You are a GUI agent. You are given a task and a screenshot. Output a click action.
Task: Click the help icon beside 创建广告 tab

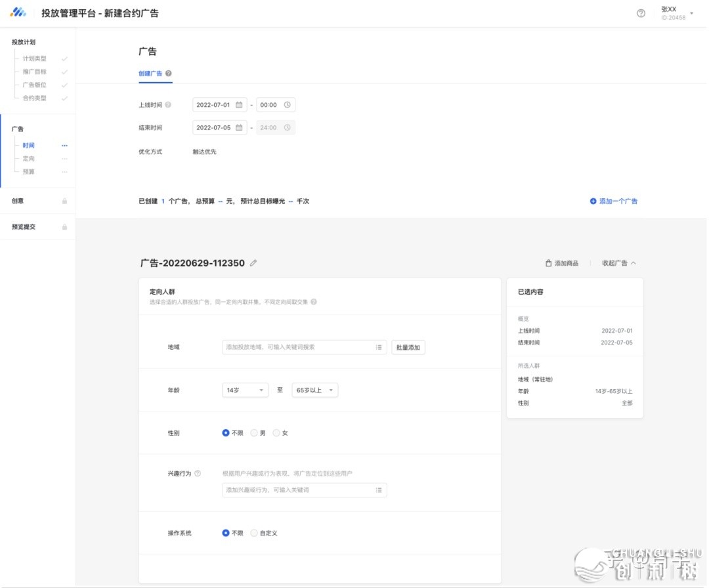[168, 73]
